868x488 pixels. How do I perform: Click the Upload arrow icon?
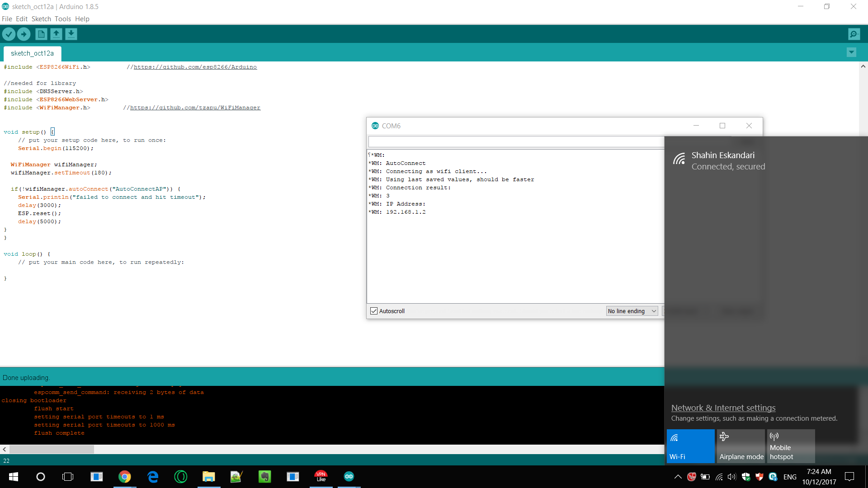[x=24, y=34]
